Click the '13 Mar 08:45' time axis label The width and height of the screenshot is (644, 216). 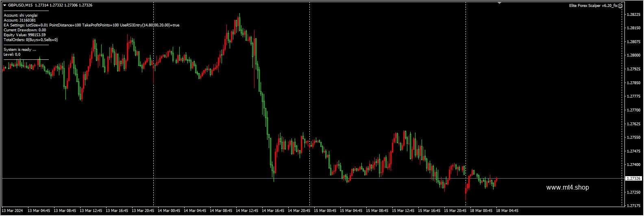click(x=65, y=211)
